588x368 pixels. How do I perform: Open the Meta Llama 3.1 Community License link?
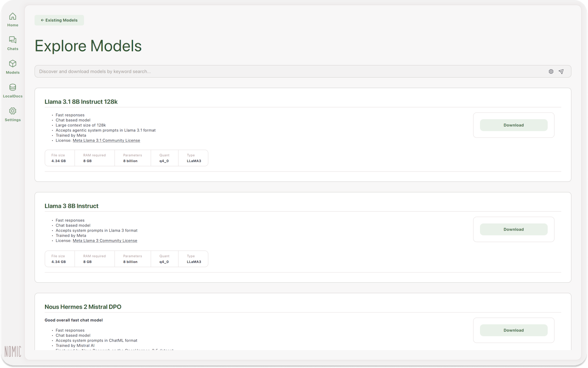(x=106, y=140)
